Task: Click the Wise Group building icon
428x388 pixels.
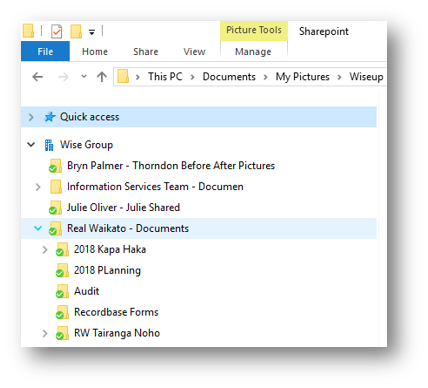Action: 49,145
